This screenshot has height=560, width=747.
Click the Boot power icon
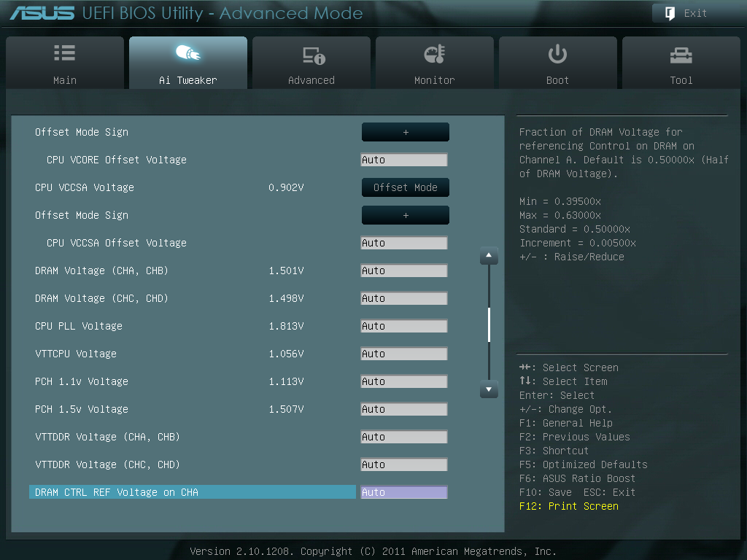[x=557, y=54]
